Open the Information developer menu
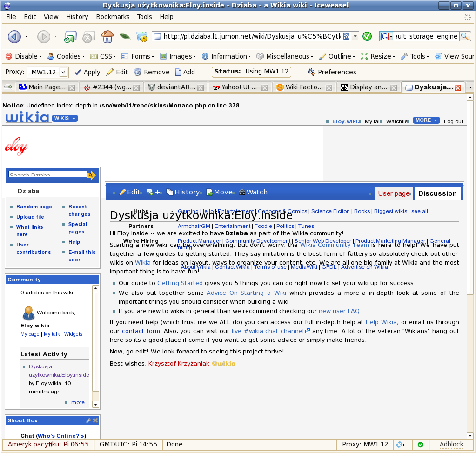Screen dimensions: 476x453 point(227,56)
